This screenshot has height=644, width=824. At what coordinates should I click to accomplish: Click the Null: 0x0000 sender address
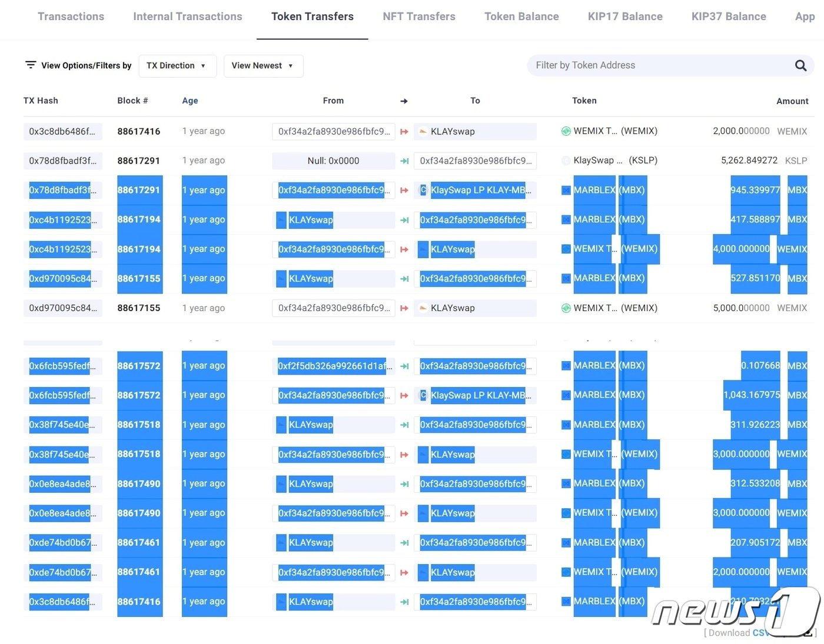333,161
